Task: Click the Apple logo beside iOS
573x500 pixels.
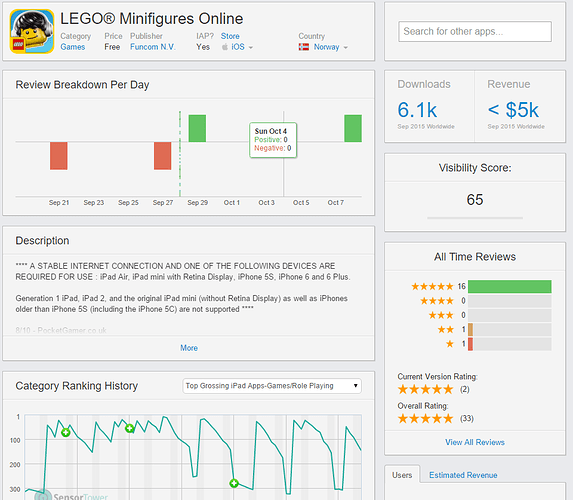Action: click(x=225, y=47)
